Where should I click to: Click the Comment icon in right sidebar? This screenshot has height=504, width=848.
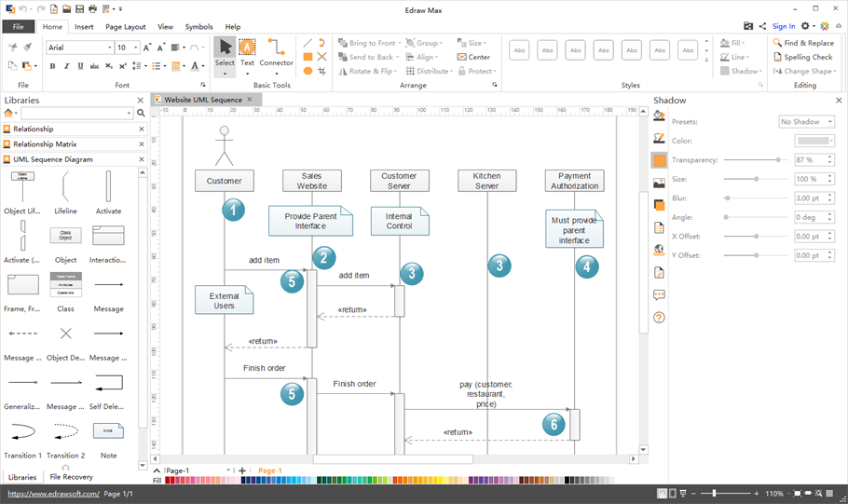659,295
